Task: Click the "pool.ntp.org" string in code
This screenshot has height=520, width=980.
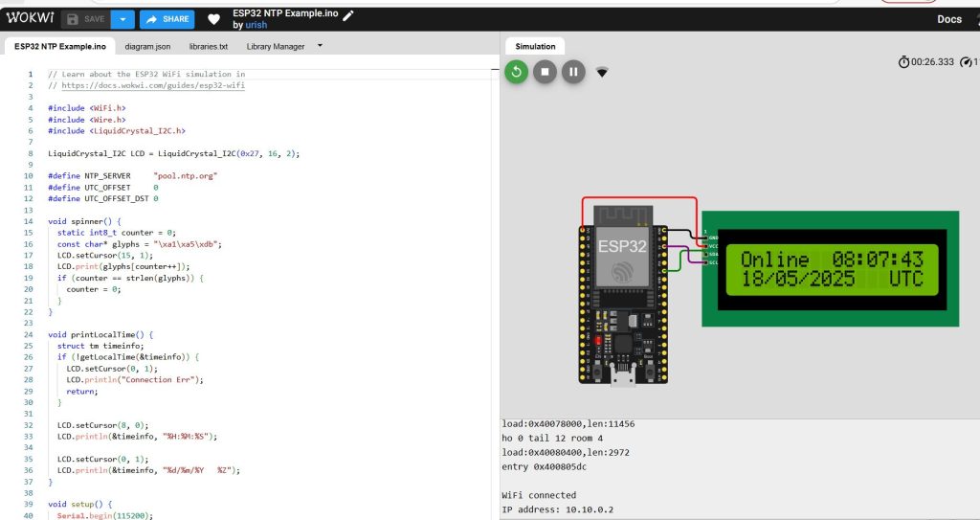Action: [x=186, y=176]
